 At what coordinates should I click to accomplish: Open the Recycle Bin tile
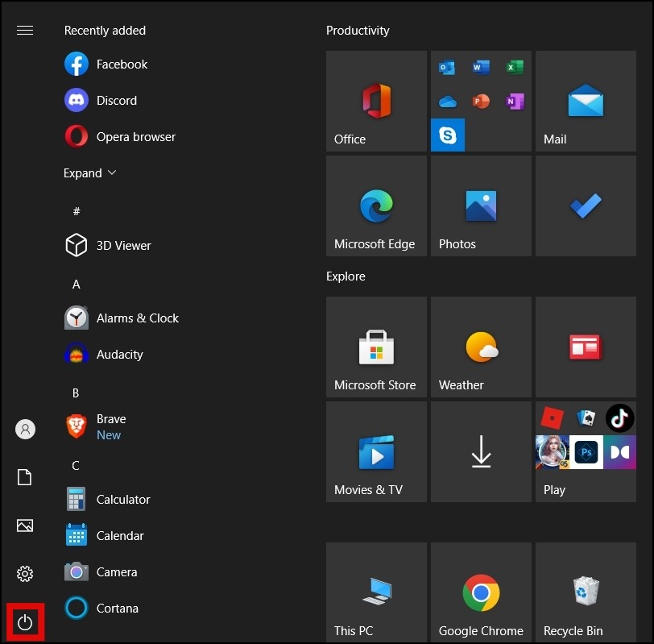[x=586, y=592]
